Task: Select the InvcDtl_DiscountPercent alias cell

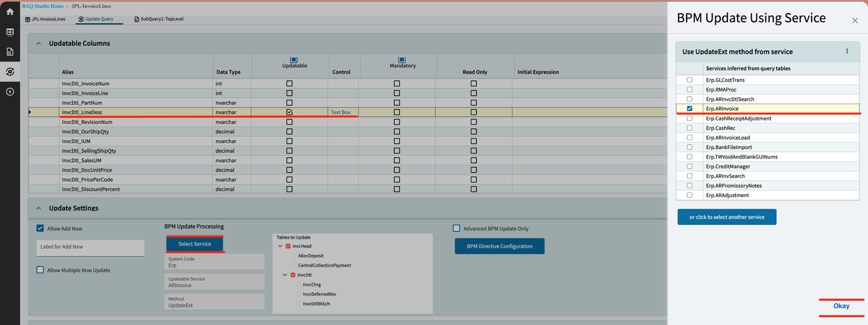Action: (x=136, y=189)
